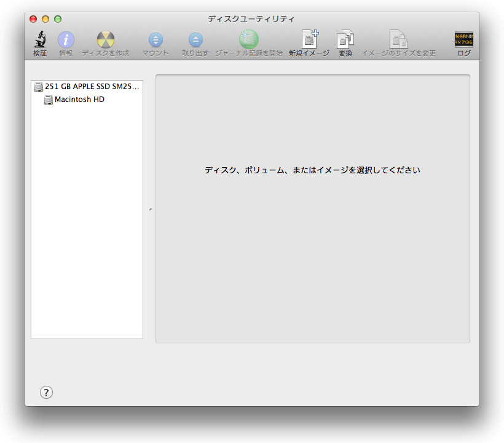Open the ログ log viewer icon

(x=464, y=39)
